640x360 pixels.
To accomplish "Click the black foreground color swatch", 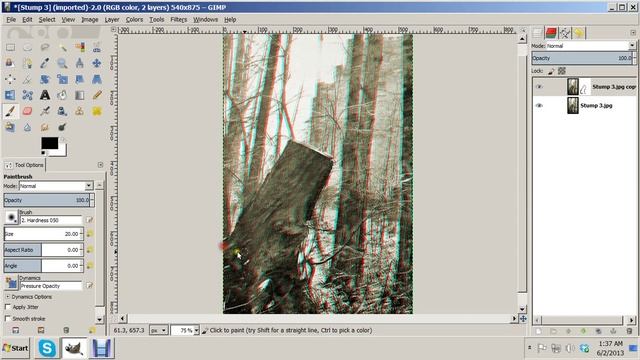I will coord(49,142).
